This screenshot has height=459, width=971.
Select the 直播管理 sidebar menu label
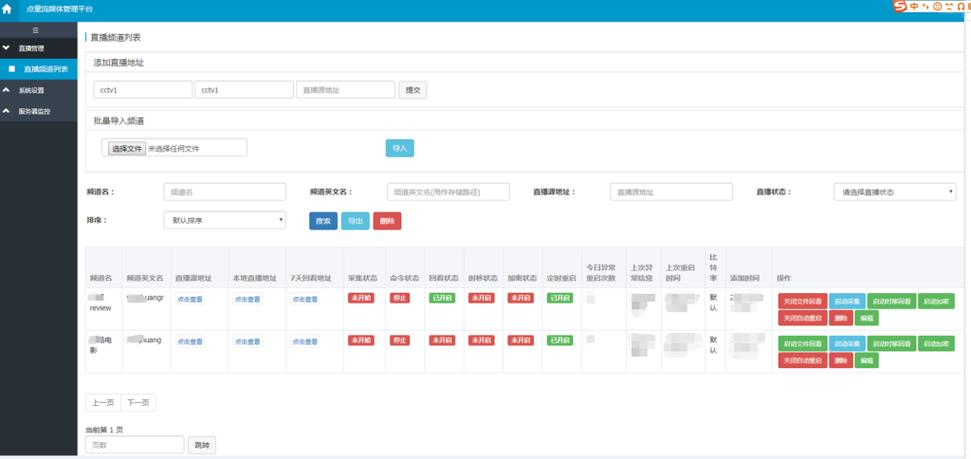pyautogui.click(x=31, y=48)
